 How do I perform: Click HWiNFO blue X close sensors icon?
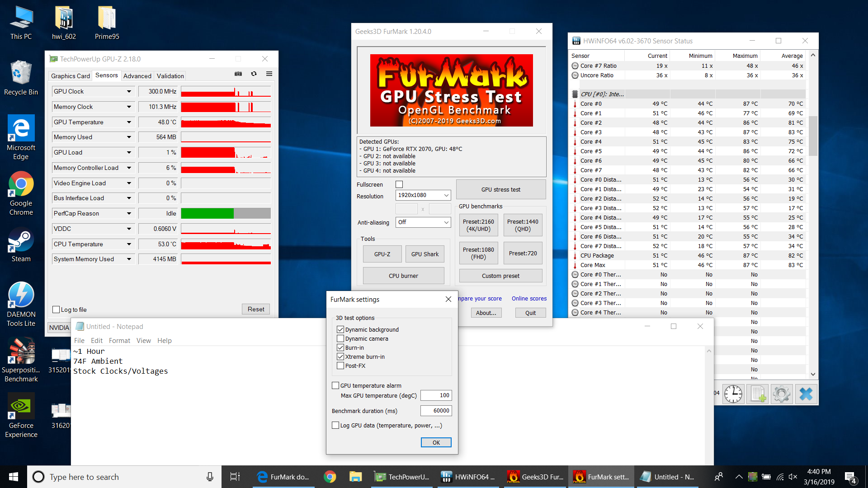coord(806,394)
